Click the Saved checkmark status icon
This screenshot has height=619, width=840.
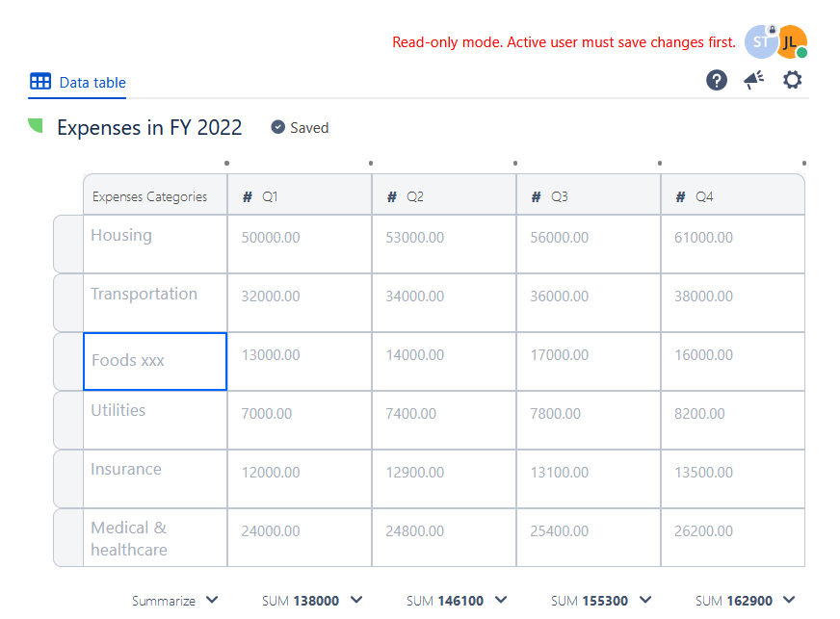278,127
